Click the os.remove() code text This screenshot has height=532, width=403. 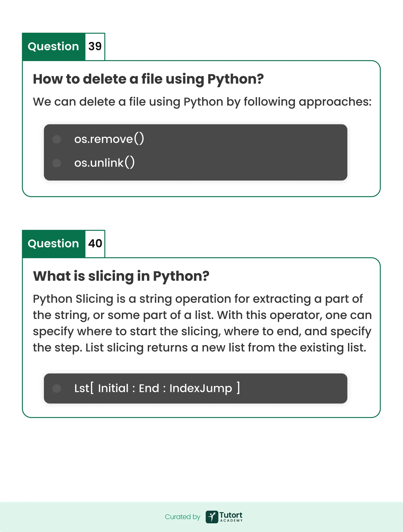[109, 139]
